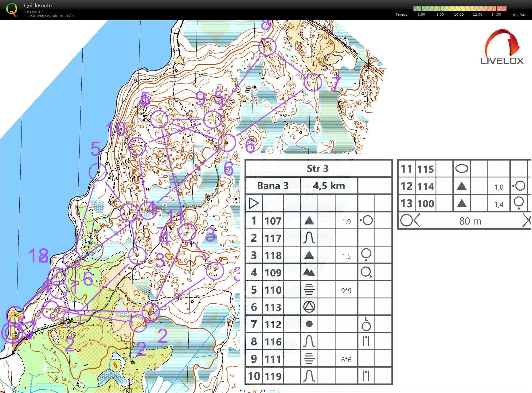Click the '9*9' dimension value
Screen dimensions: 532x393
[346, 290]
